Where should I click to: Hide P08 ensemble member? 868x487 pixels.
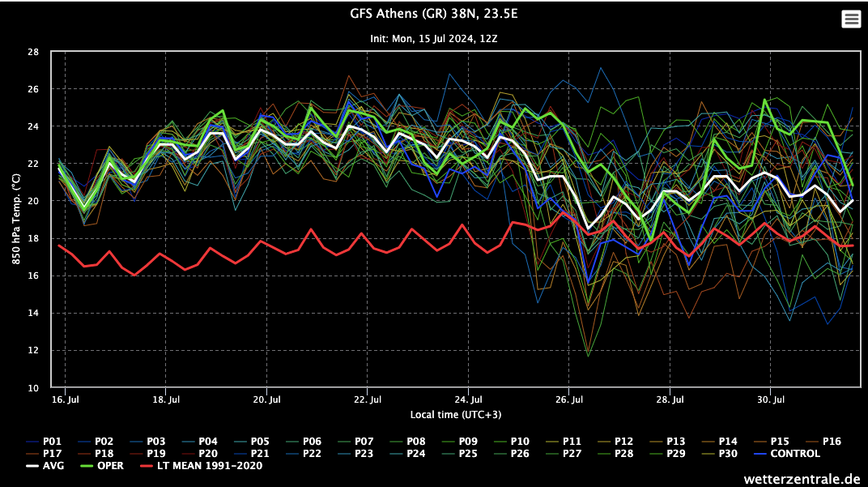click(416, 442)
